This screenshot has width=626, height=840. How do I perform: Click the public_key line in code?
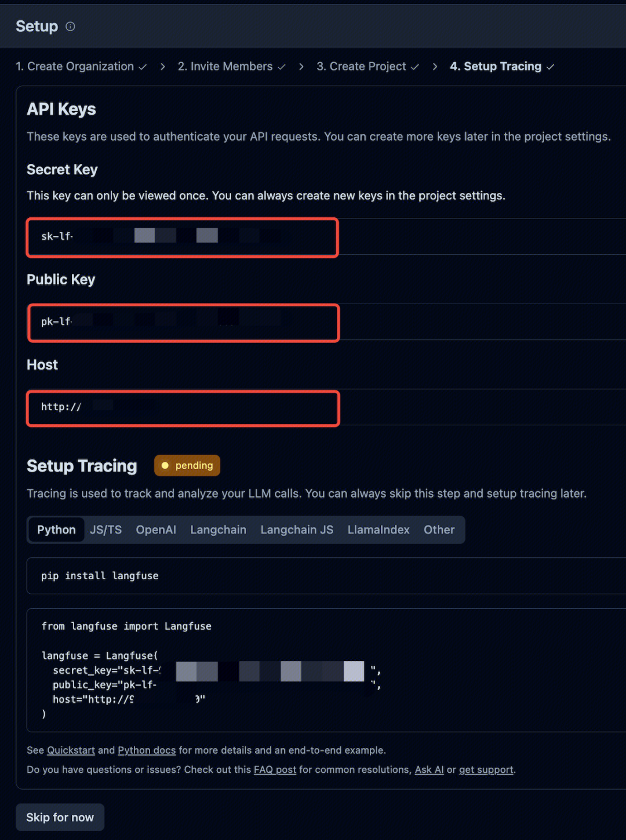(x=217, y=685)
